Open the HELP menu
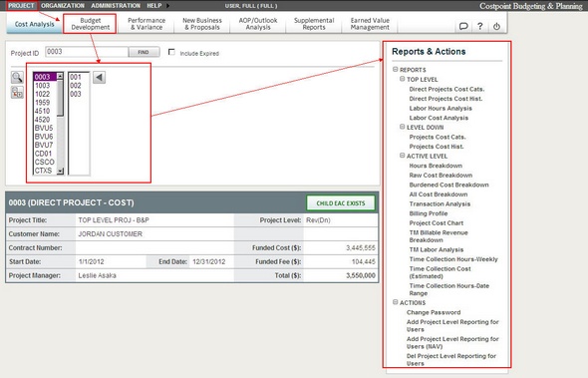Viewport: 588px width, 378px height. pyautogui.click(x=154, y=6)
